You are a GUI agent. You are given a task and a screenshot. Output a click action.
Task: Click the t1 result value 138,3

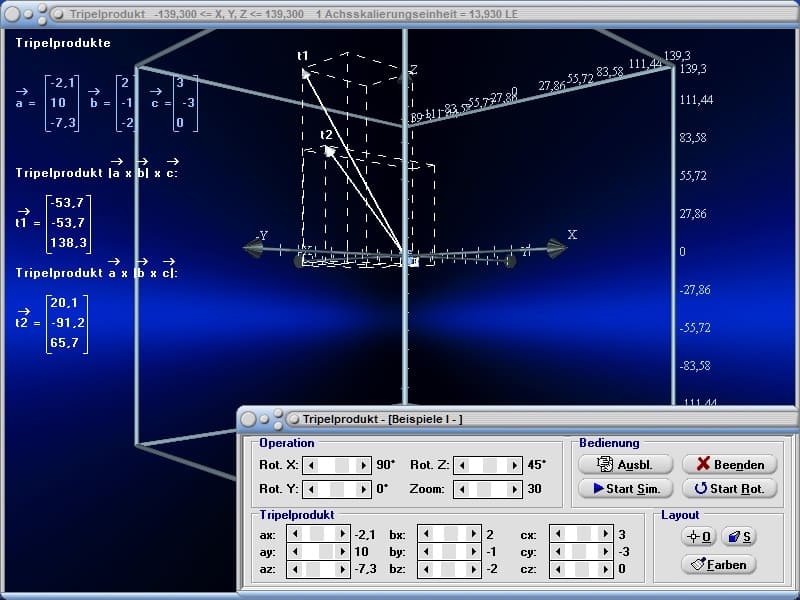68,243
